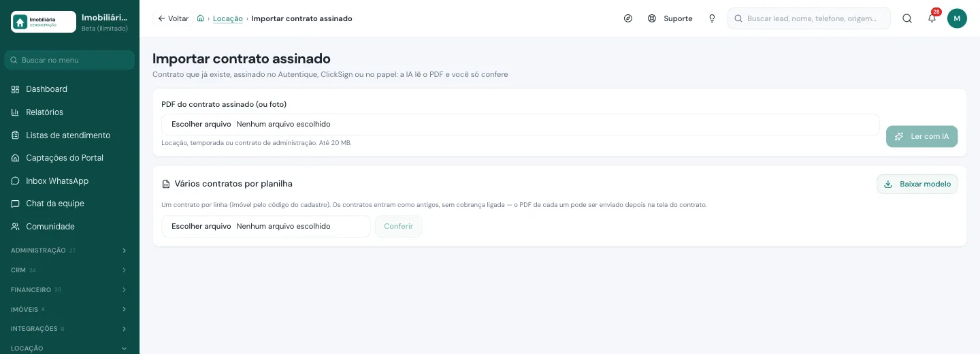
Task: Open Comunidade page
Action: 69,227
